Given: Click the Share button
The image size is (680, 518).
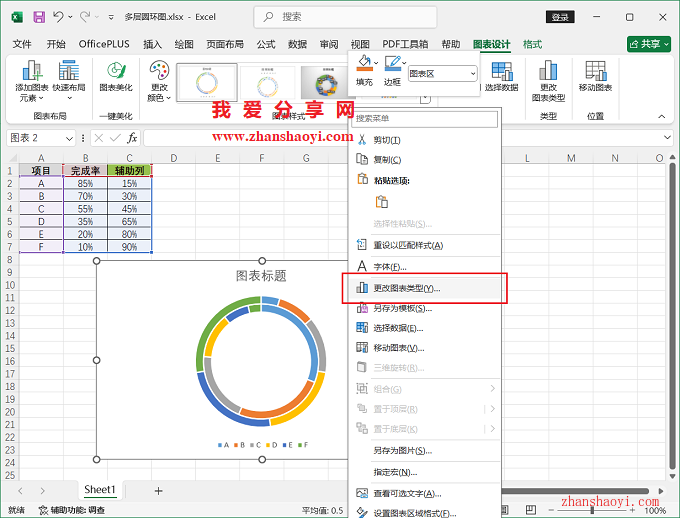Looking at the screenshot, I should [648, 44].
